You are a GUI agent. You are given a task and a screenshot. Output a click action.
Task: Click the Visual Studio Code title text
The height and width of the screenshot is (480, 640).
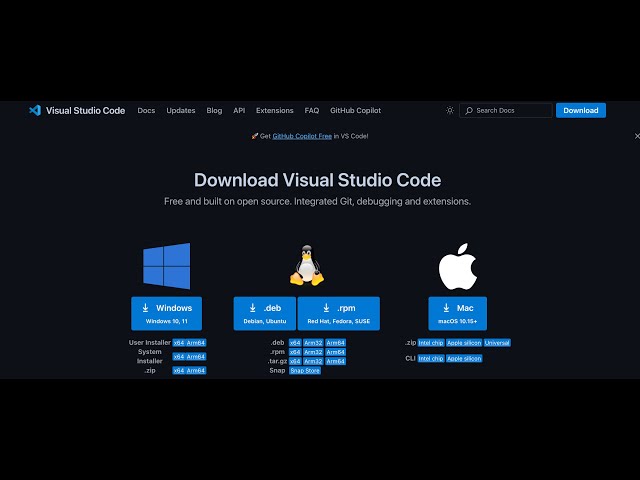85,111
